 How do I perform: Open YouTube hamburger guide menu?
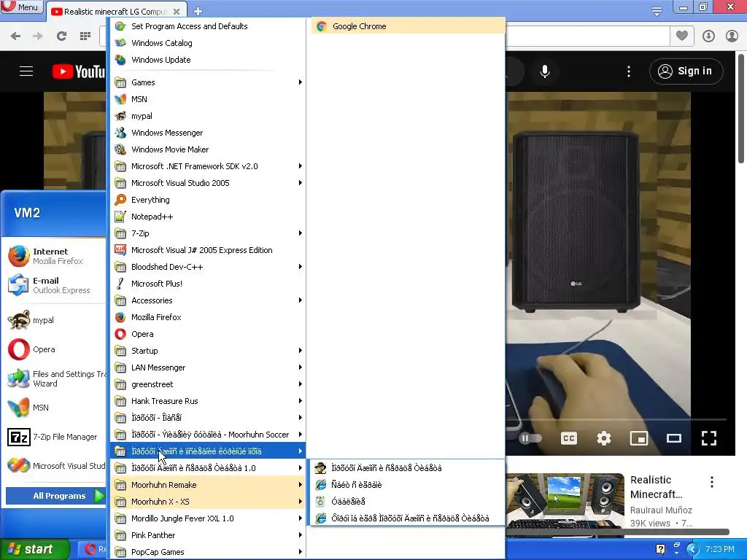click(26, 71)
